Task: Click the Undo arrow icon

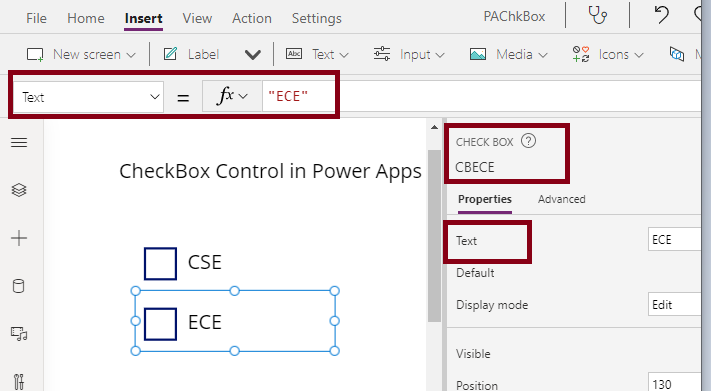Action: tap(661, 15)
